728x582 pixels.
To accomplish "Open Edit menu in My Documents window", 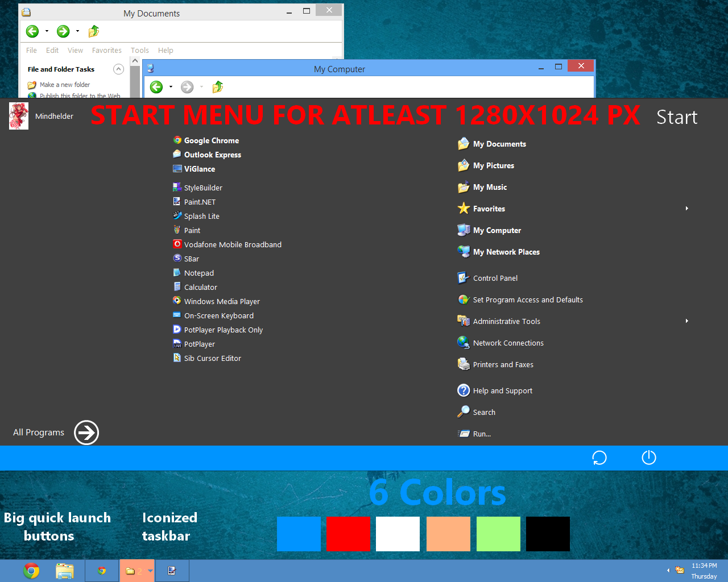I will coord(52,50).
